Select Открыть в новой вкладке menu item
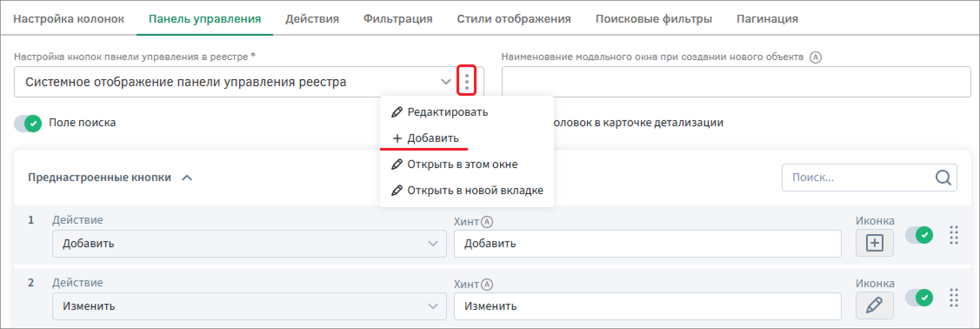 coord(475,191)
